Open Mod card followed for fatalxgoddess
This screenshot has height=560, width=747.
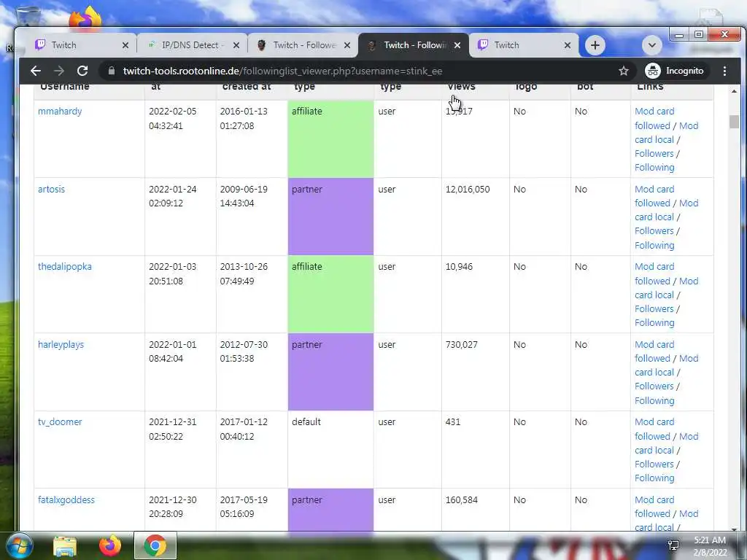pos(654,507)
